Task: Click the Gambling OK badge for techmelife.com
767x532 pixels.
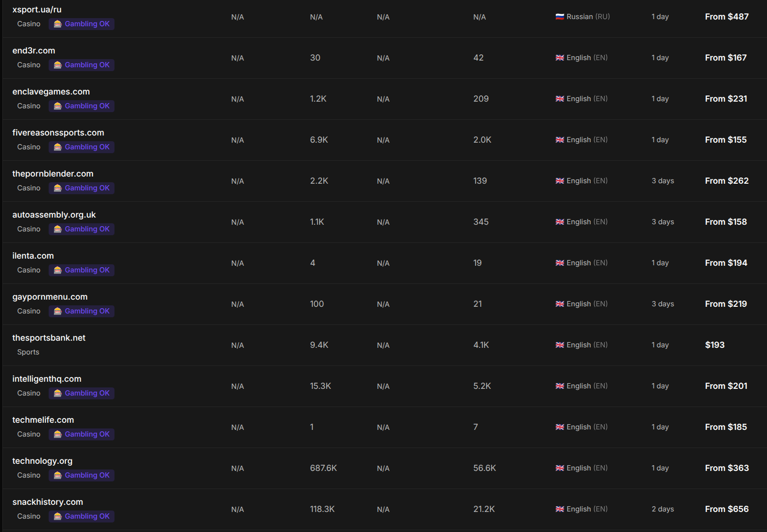Action: [82, 434]
